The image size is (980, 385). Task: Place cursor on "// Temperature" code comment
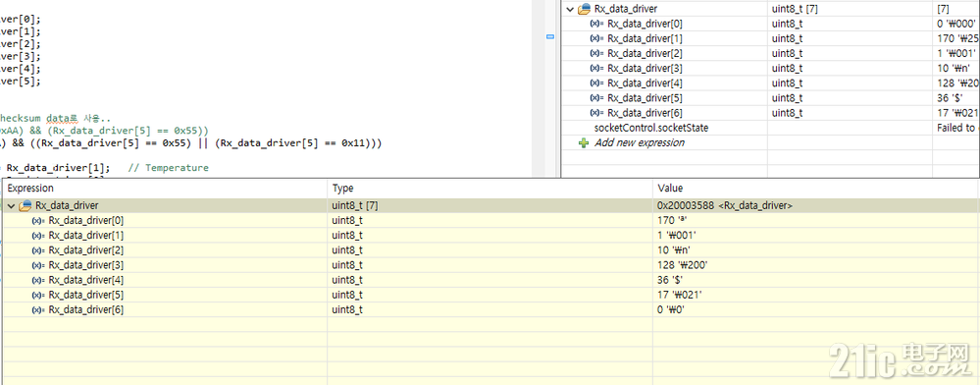coord(168,168)
